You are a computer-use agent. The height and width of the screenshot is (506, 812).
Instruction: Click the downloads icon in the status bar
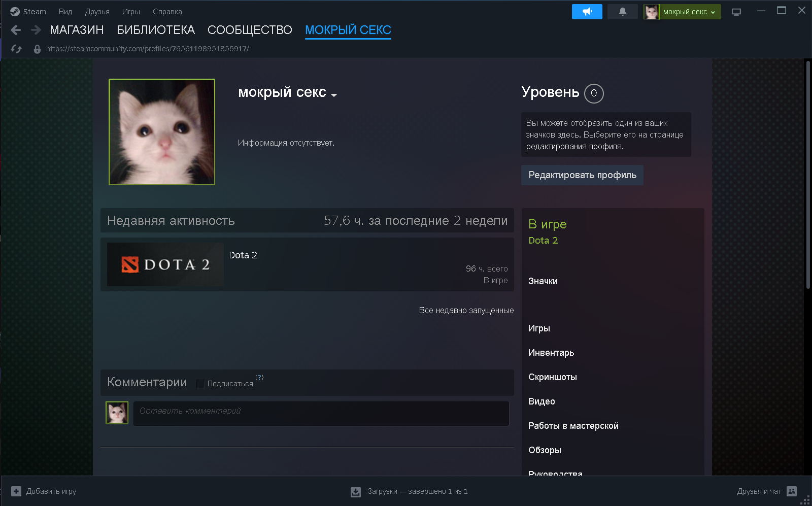[x=356, y=492]
